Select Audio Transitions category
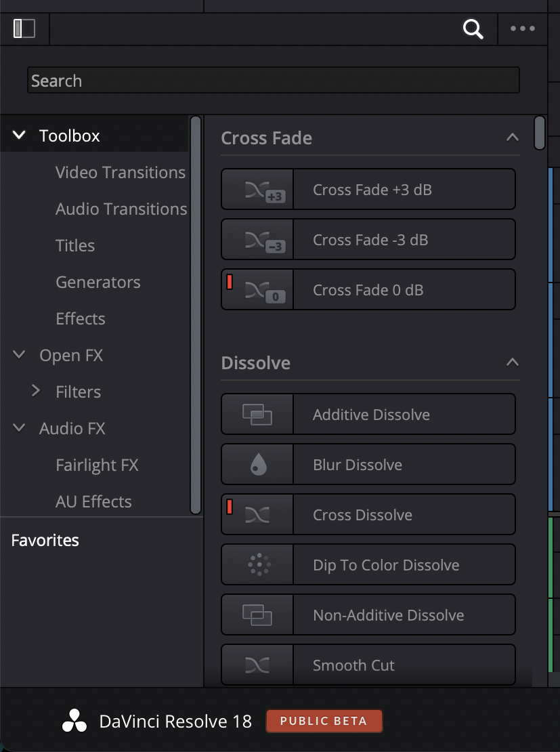This screenshot has width=560, height=752. click(121, 209)
